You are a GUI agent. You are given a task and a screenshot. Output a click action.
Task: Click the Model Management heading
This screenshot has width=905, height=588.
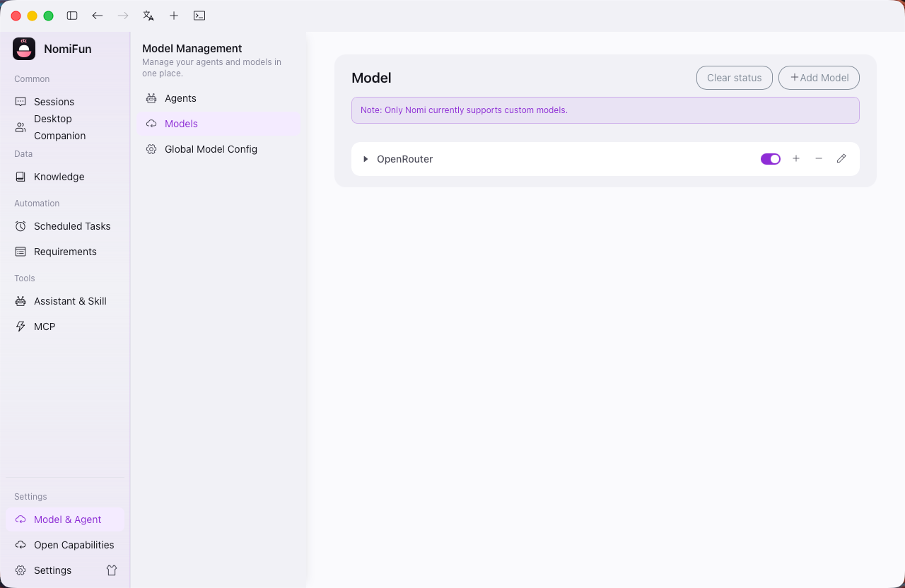click(x=192, y=49)
